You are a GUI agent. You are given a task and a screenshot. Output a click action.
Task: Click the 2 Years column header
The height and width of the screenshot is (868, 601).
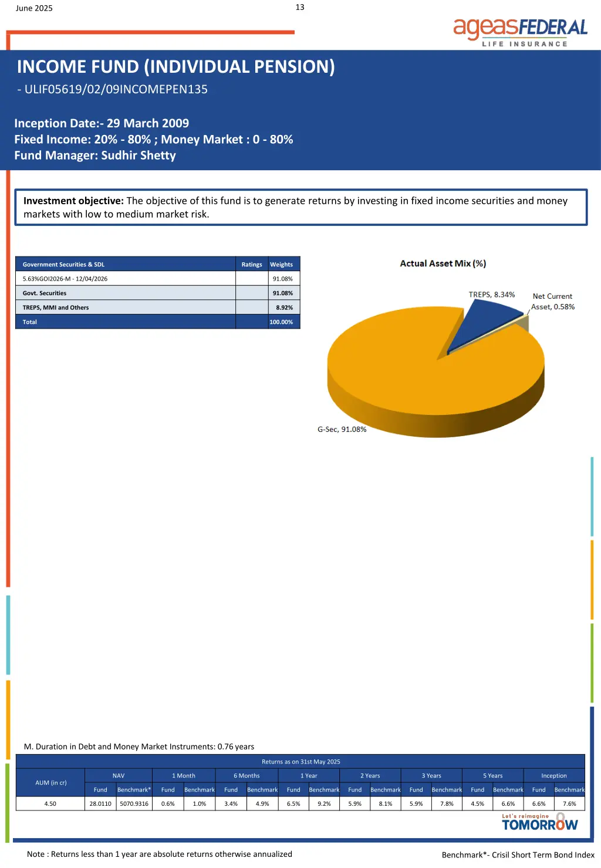tap(370, 776)
